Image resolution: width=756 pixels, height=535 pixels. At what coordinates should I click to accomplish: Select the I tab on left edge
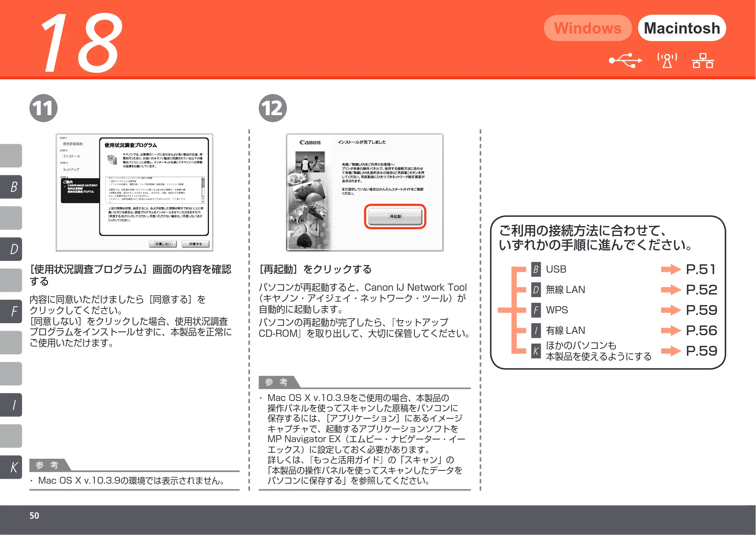(x=11, y=405)
